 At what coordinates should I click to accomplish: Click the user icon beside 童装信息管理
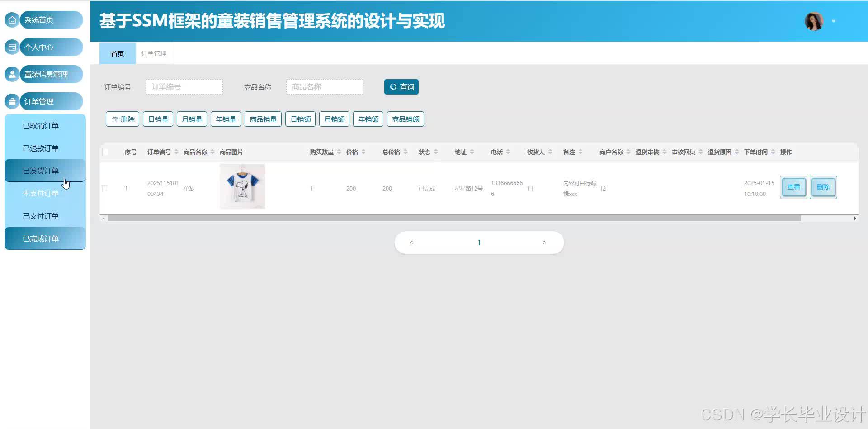point(12,74)
